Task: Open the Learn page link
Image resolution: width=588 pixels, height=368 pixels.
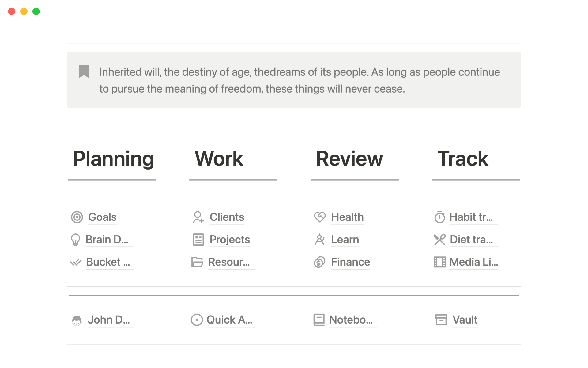Action: [x=345, y=240]
